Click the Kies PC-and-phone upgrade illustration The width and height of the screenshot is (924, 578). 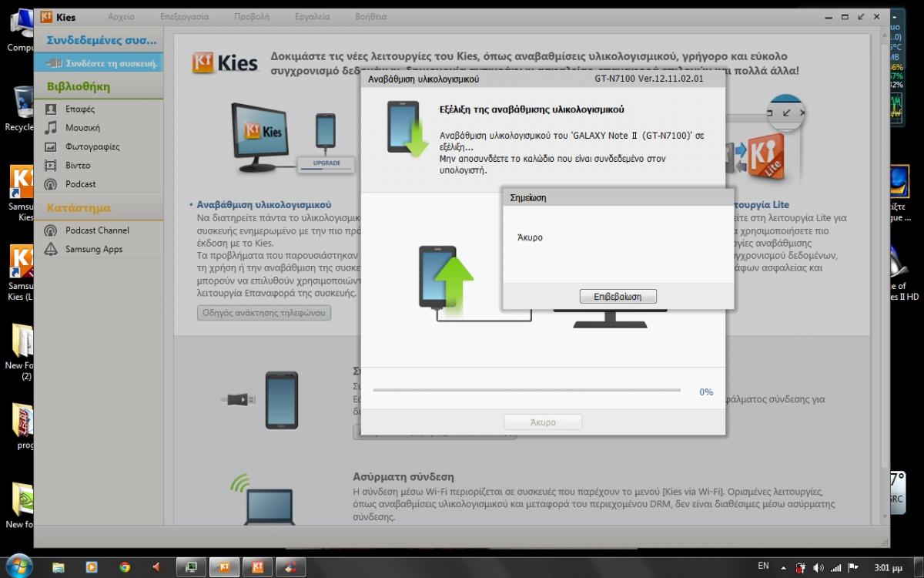coord(293,139)
